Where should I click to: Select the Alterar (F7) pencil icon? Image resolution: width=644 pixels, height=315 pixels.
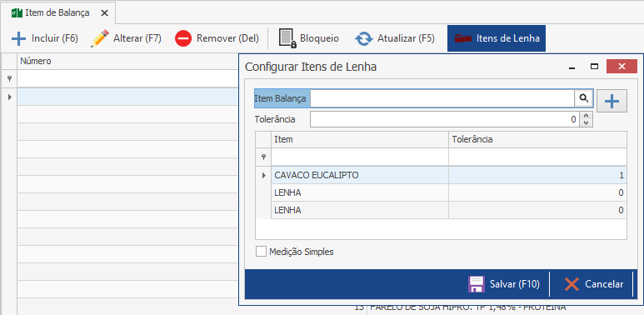(100, 38)
